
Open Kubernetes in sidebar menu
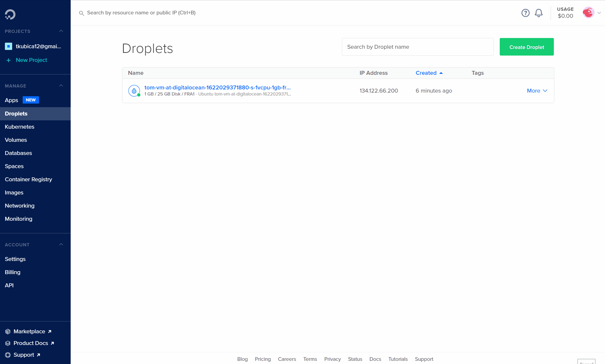20,127
